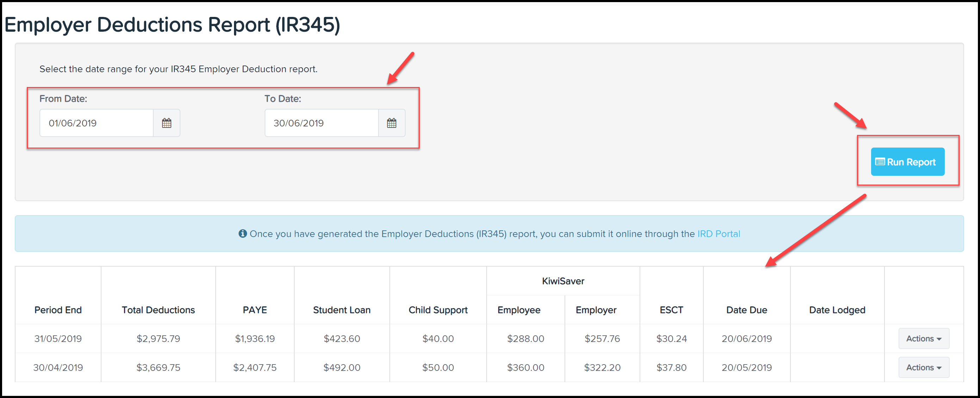980x398 pixels.
Task: Click KiwiSaver employee amount $288.00
Action: click(x=525, y=338)
